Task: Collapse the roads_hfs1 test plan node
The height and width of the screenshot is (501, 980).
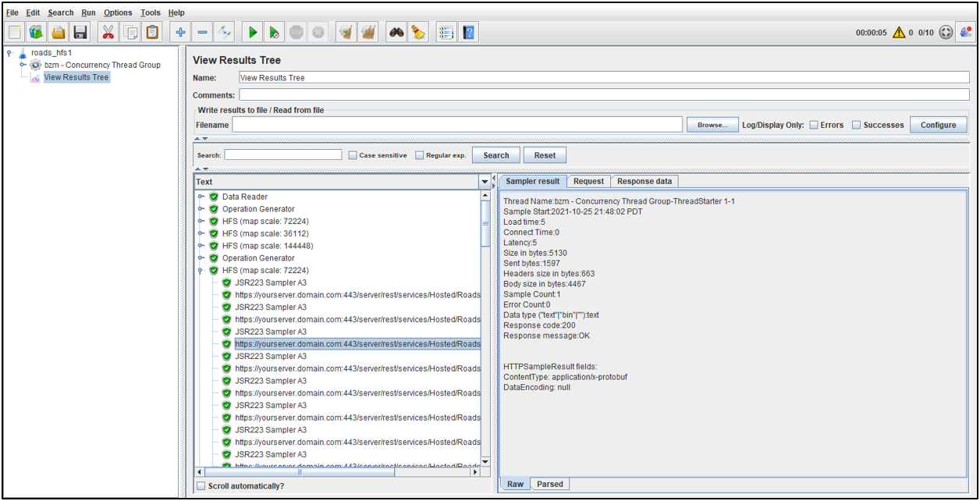Action: coord(9,53)
